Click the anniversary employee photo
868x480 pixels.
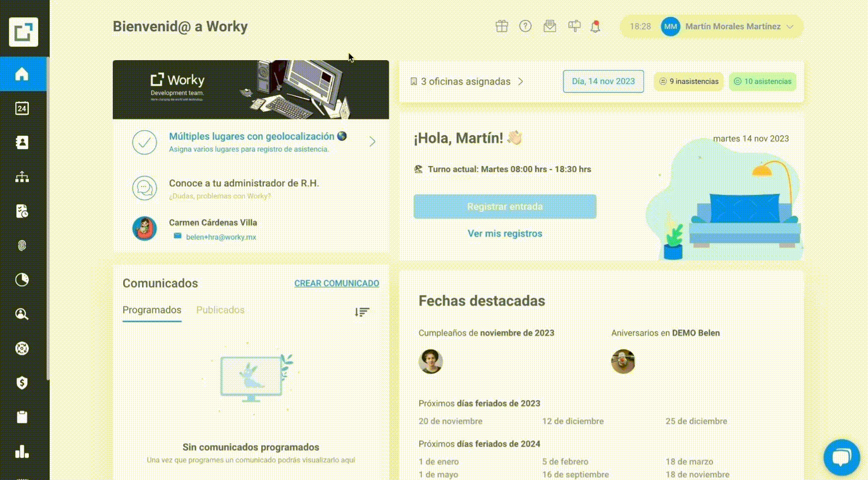coord(623,361)
